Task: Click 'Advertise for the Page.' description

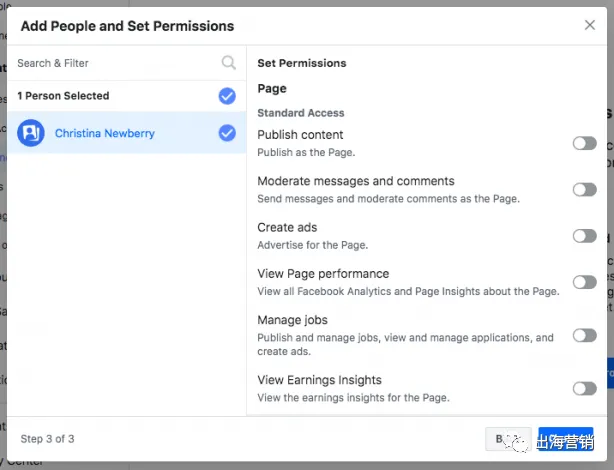Action: [312, 245]
